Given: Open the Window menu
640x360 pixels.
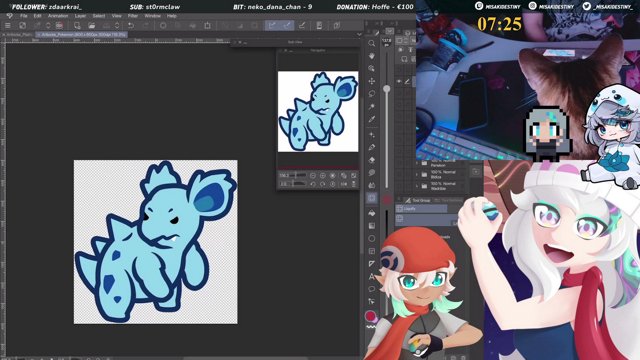Looking at the screenshot, I should click(x=152, y=16).
